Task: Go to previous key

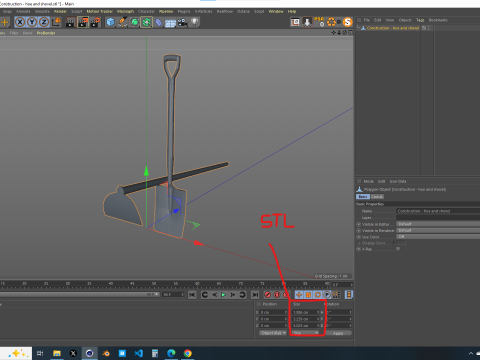Action: 205,295
